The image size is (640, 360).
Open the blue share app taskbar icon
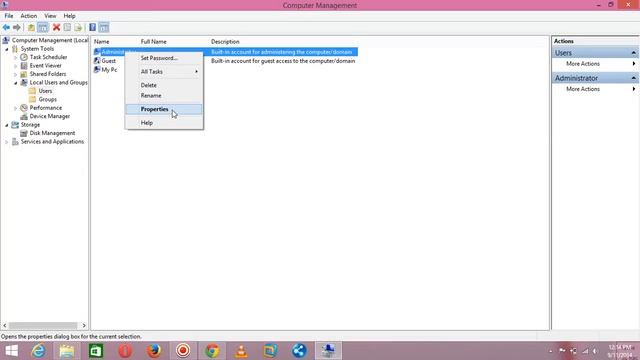[299, 351]
